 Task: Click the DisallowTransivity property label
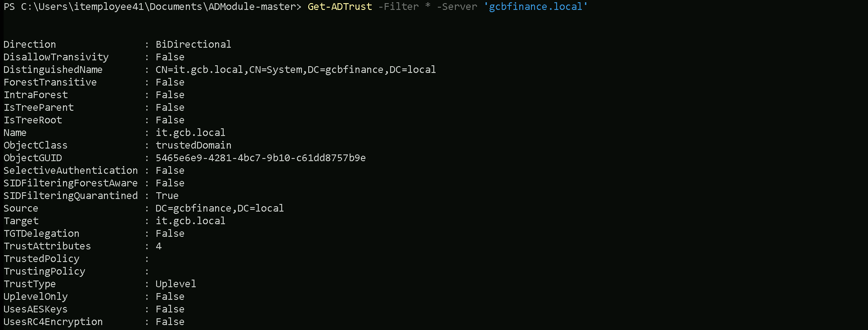(x=56, y=57)
